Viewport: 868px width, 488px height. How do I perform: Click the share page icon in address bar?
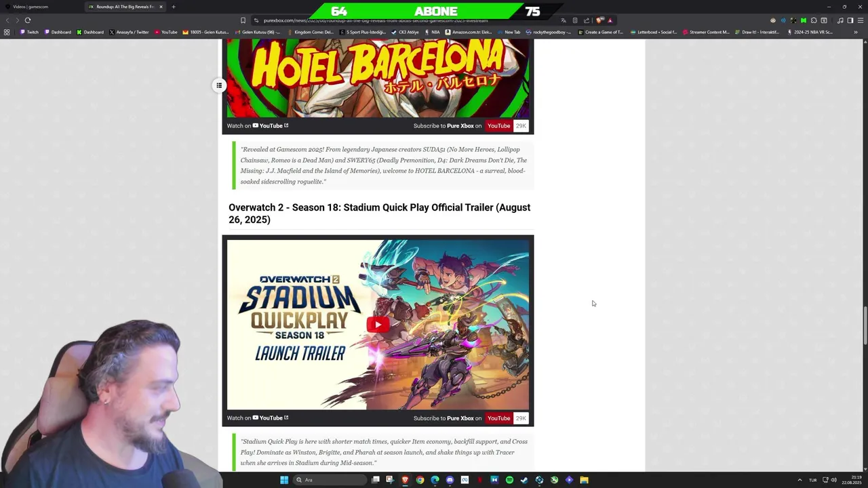[x=587, y=20]
